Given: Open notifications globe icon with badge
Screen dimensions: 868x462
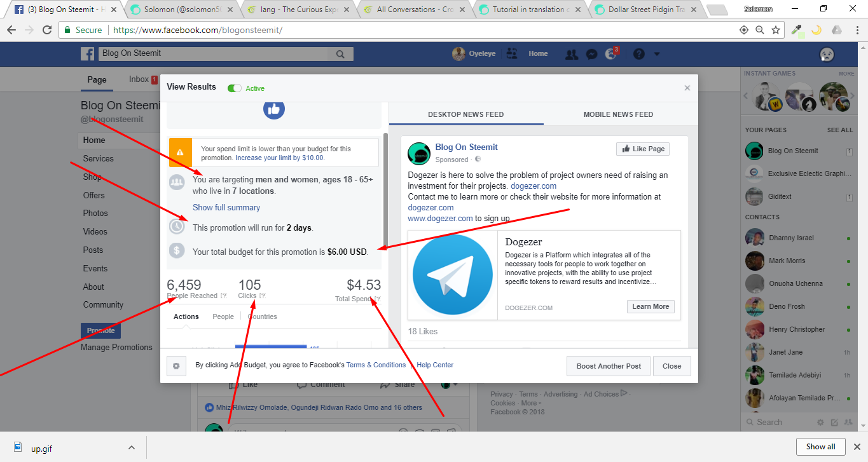Looking at the screenshot, I should click(x=612, y=53).
